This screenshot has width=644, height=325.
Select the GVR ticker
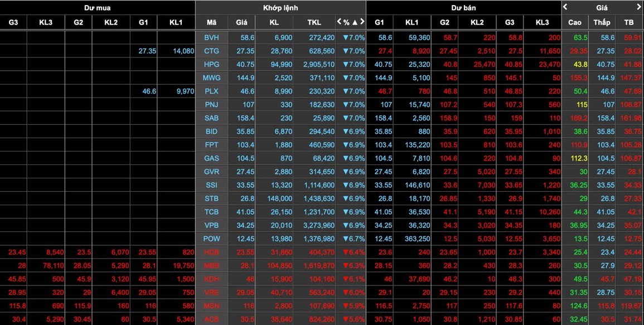(x=211, y=172)
